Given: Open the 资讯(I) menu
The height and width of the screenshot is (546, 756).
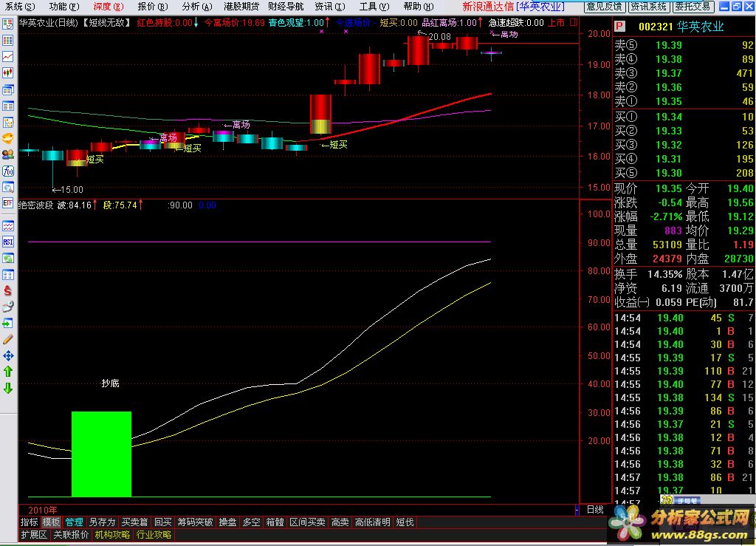Looking at the screenshot, I should point(330,6).
